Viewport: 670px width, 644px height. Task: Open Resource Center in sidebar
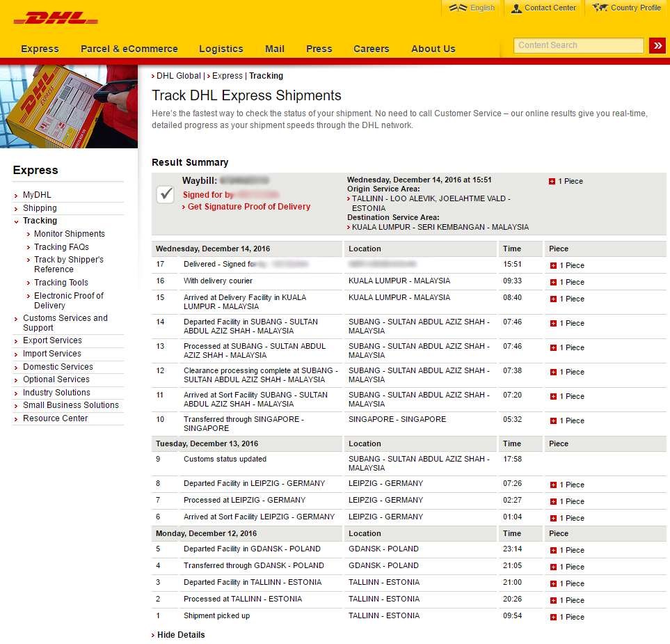click(56, 418)
